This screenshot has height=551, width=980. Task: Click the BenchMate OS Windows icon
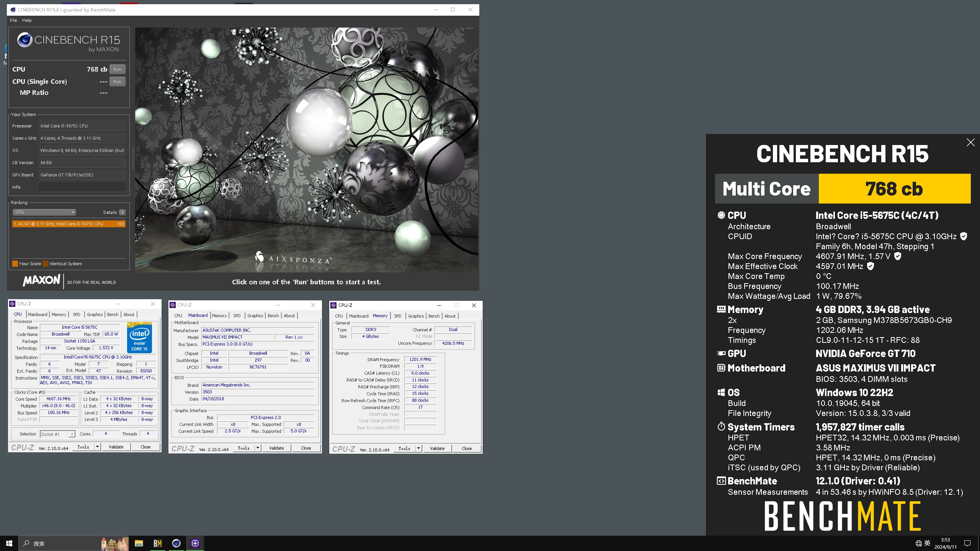click(721, 393)
